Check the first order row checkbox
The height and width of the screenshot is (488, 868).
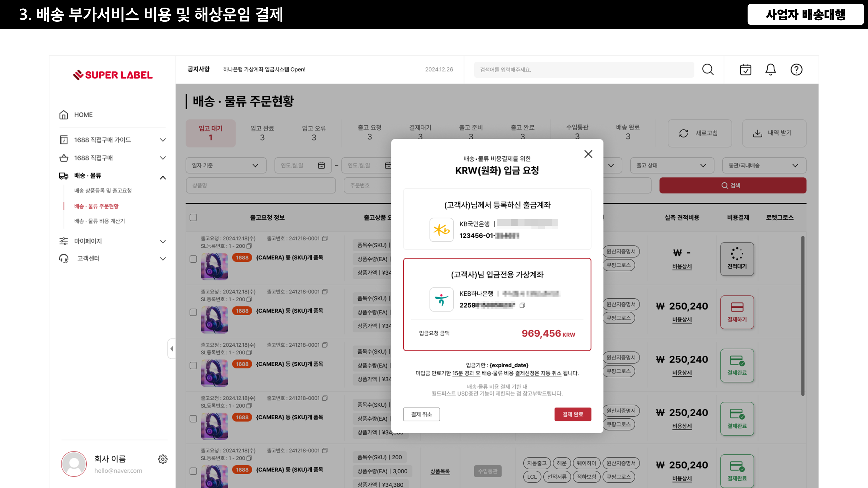193,259
